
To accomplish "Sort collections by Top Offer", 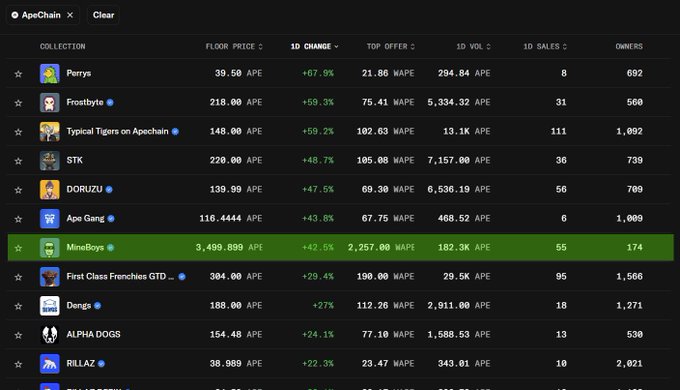I will pyautogui.click(x=390, y=46).
